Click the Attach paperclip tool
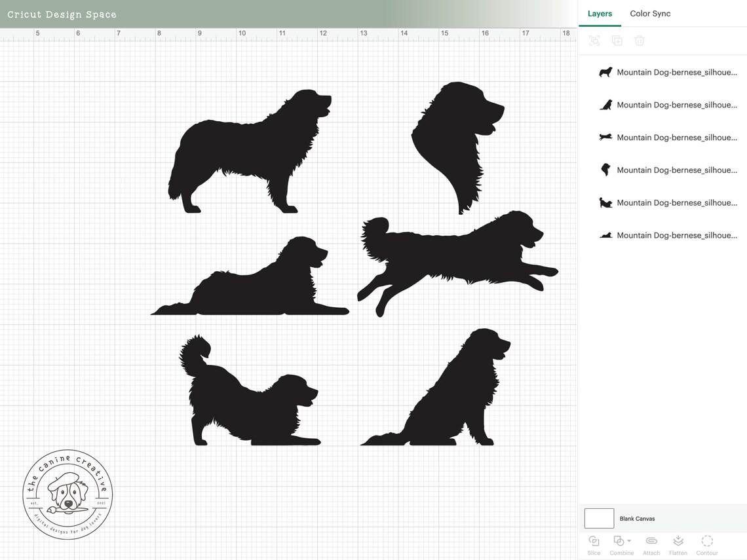This screenshot has width=747, height=560. [651, 545]
